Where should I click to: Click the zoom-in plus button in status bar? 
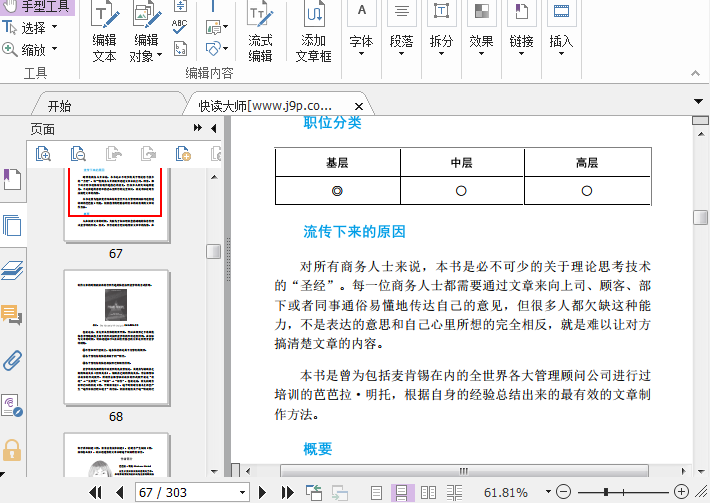[x=682, y=492]
